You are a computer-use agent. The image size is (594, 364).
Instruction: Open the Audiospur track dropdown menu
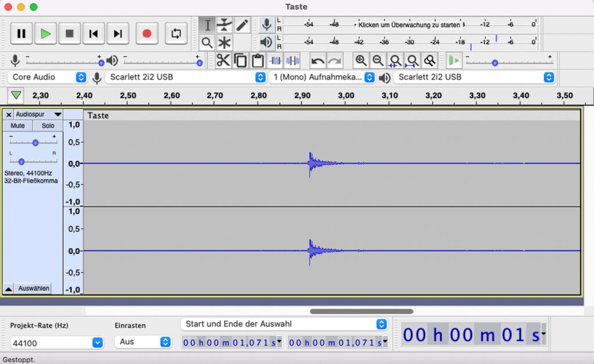(x=38, y=115)
